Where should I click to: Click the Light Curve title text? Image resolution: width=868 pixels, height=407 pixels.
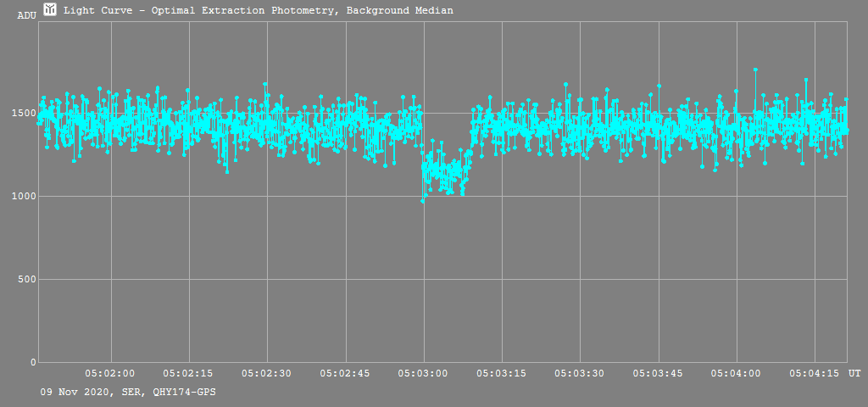[x=258, y=10]
